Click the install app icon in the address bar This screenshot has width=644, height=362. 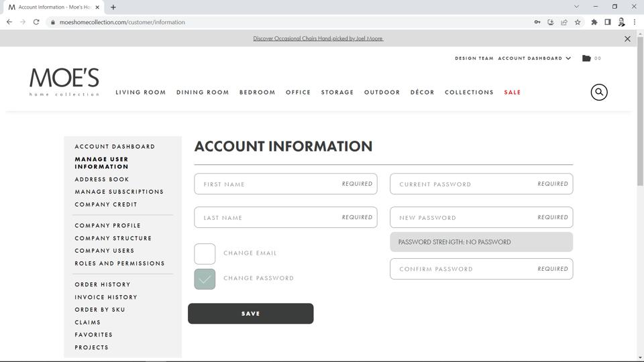(x=551, y=22)
